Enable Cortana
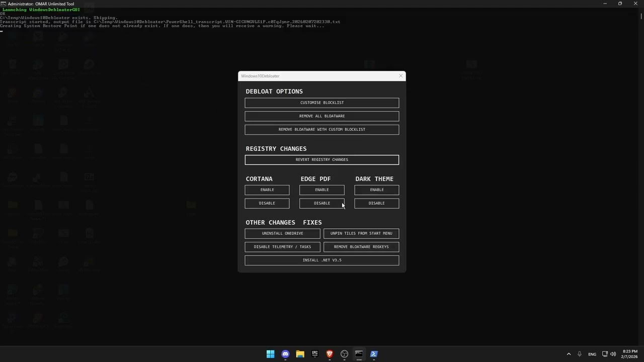The image size is (644, 362). [267, 190]
